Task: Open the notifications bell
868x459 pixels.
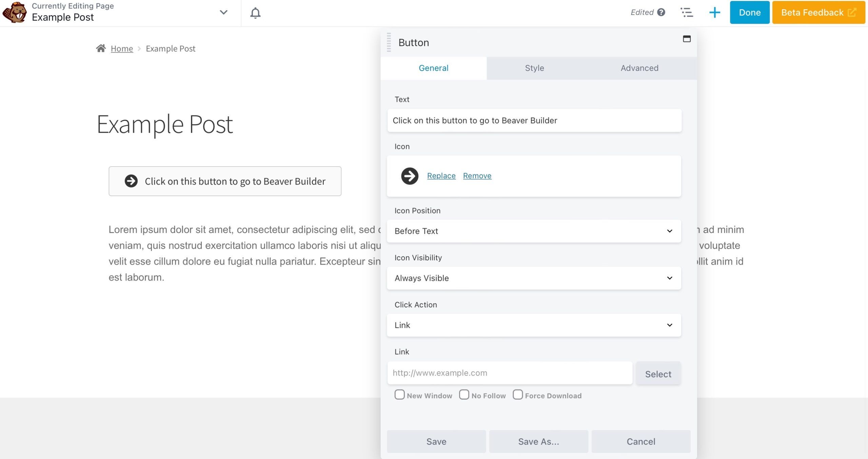Action: point(255,13)
